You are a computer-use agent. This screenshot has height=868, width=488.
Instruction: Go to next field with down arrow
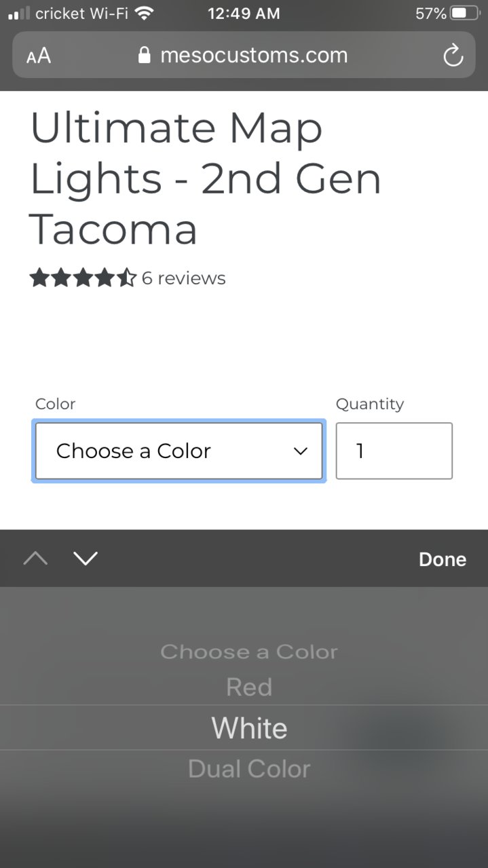(x=86, y=559)
